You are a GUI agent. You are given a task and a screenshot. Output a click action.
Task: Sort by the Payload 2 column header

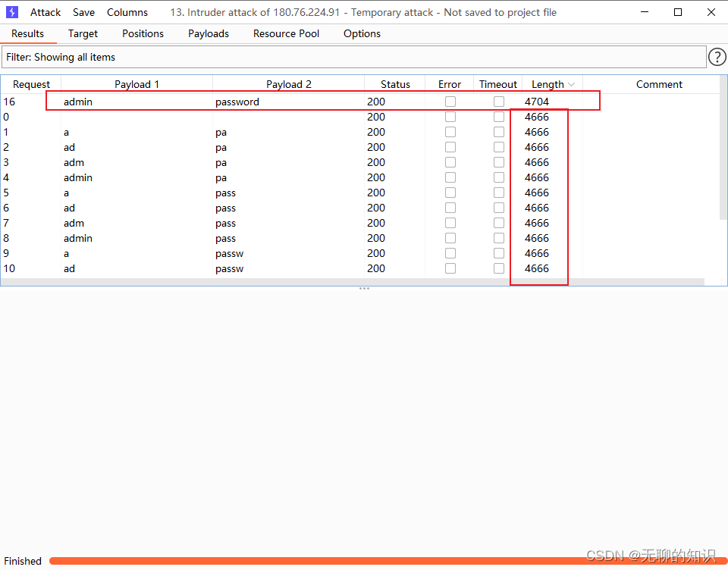coord(288,84)
